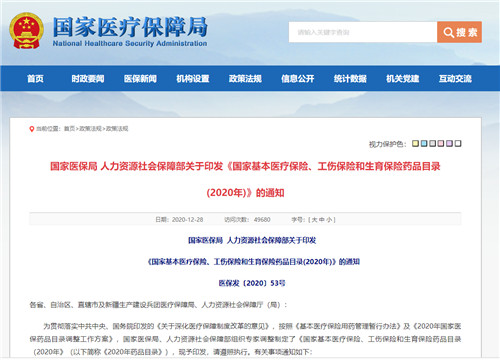Click the 首页 breadcrumb link
This screenshot has height=360, width=500.
pyautogui.click(x=69, y=129)
